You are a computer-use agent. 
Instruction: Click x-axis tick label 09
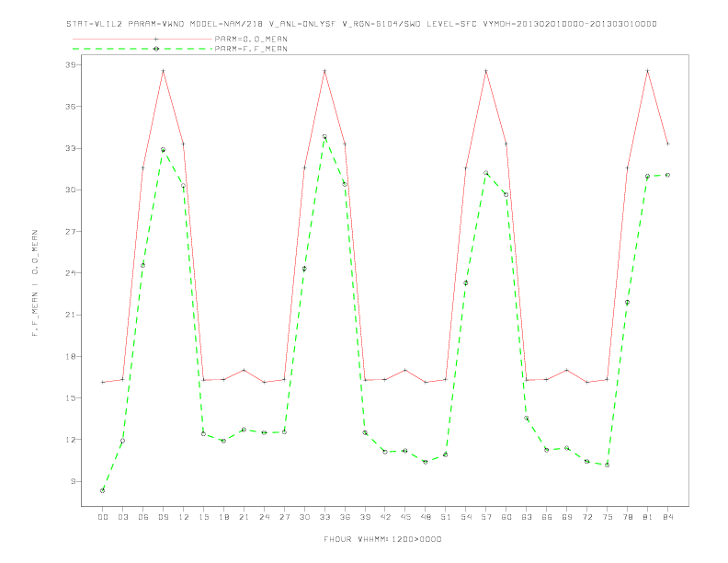(163, 517)
